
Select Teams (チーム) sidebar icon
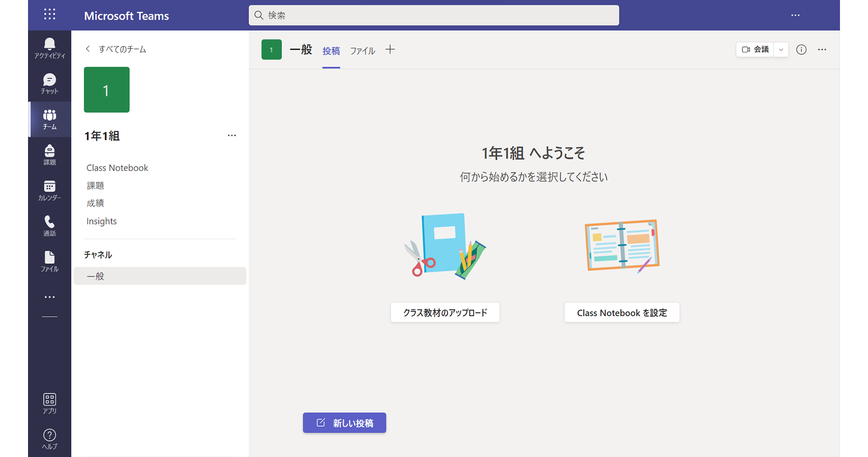pyautogui.click(x=50, y=119)
